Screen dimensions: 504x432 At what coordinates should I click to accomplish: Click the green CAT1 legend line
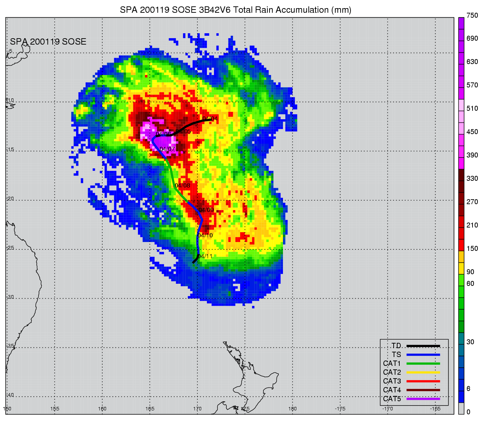click(x=423, y=363)
